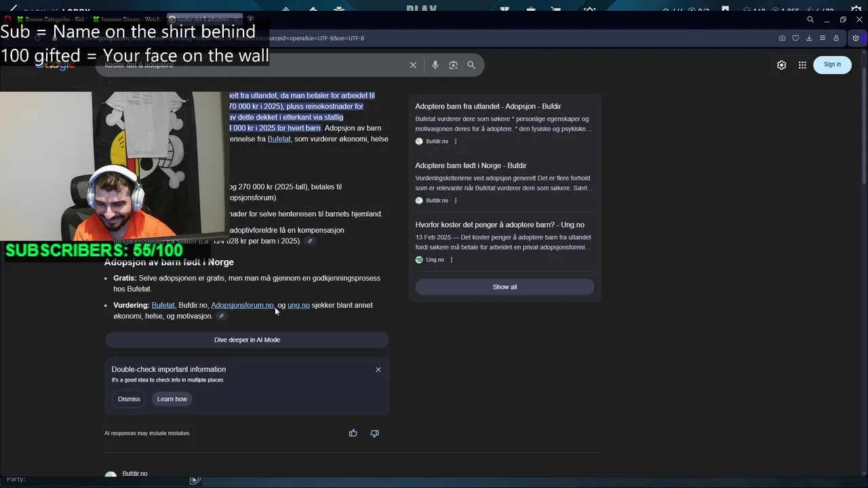Click the Ung.no favicon in sources
Image resolution: width=868 pixels, height=488 pixels.
click(x=419, y=260)
